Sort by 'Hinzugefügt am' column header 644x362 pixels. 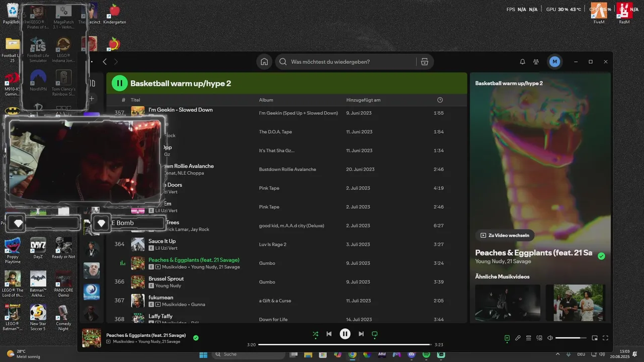pyautogui.click(x=363, y=100)
